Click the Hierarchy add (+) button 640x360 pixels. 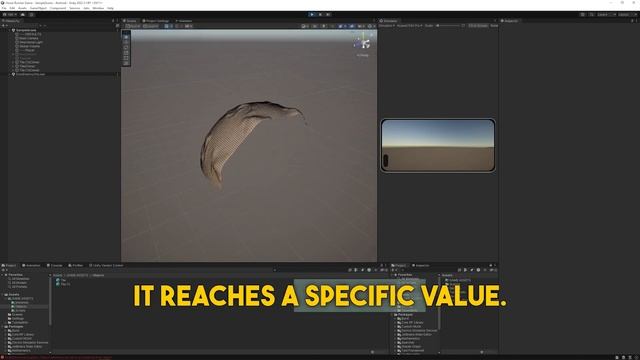[x=4, y=26]
